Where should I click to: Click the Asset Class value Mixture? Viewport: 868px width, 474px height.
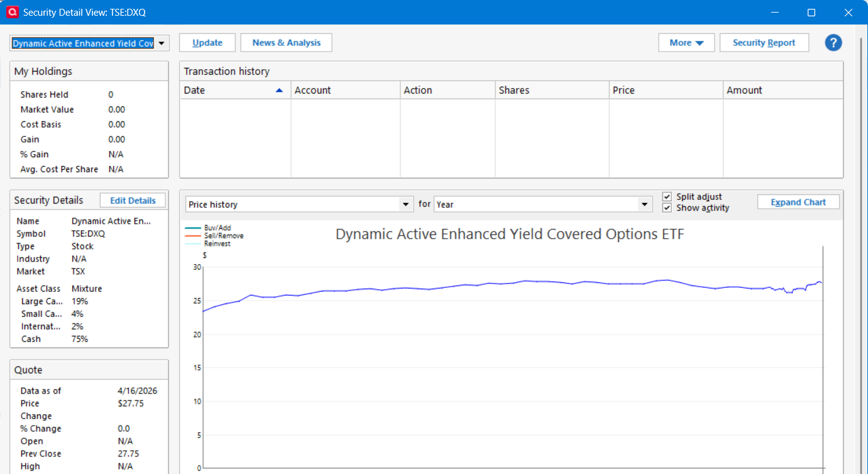(87, 289)
